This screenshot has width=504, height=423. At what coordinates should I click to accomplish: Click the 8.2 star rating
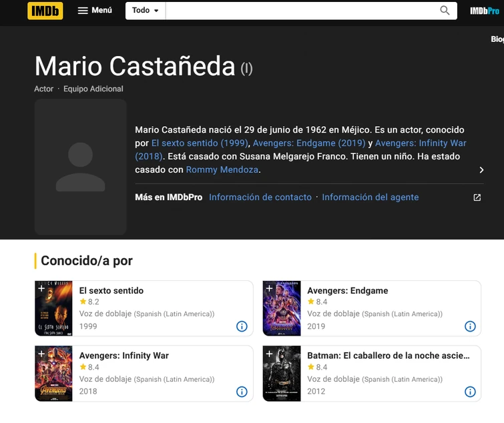[x=89, y=302]
